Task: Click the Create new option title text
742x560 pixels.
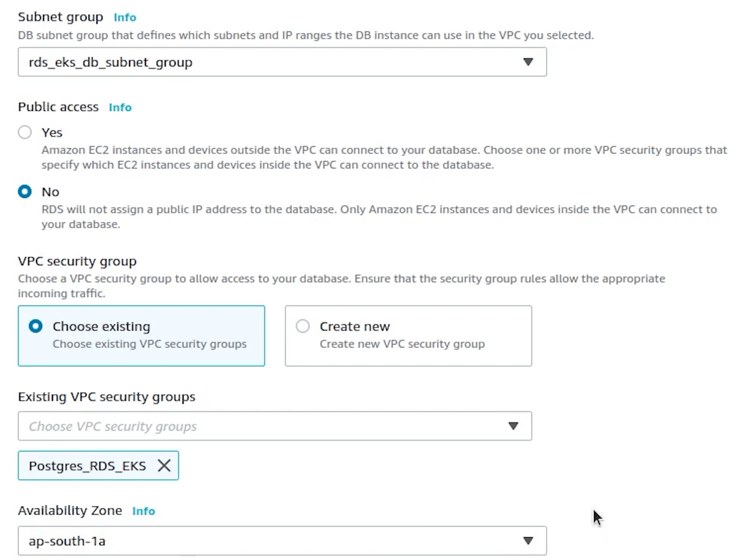Action: (x=355, y=327)
